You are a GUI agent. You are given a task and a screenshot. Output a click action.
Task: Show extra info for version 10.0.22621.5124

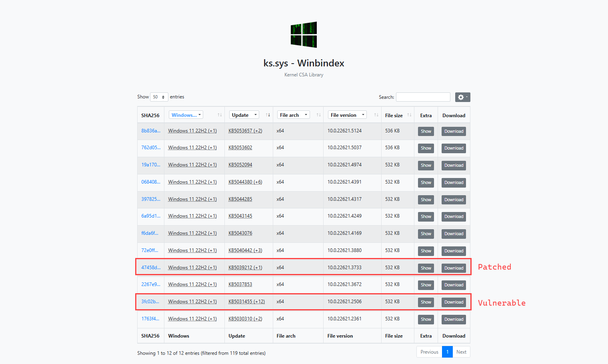click(426, 131)
